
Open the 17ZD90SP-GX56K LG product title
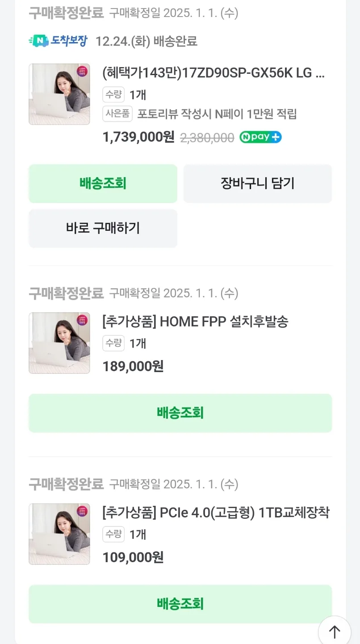(213, 73)
